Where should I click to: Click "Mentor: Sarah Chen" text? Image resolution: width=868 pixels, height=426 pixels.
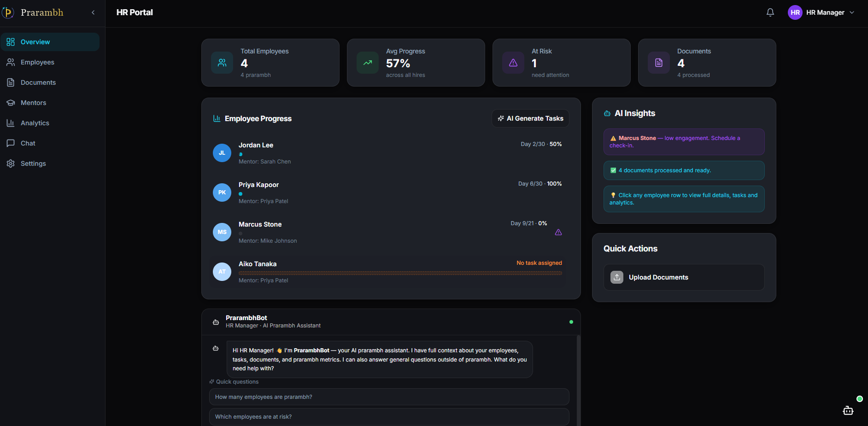click(264, 162)
